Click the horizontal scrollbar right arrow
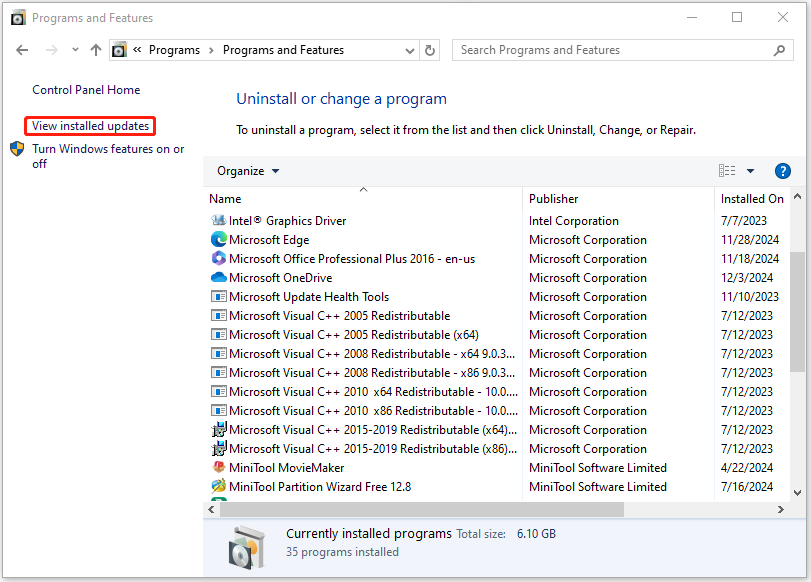Viewport: 811px width, 582px height. point(780,510)
